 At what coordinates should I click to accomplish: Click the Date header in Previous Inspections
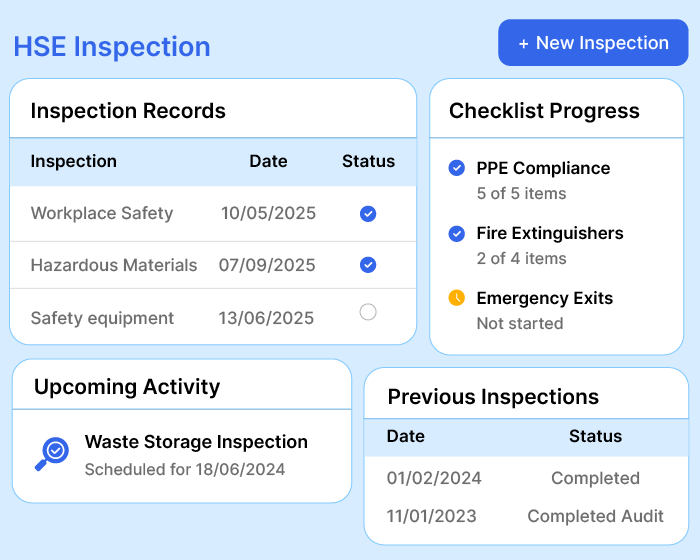coord(406,436)
